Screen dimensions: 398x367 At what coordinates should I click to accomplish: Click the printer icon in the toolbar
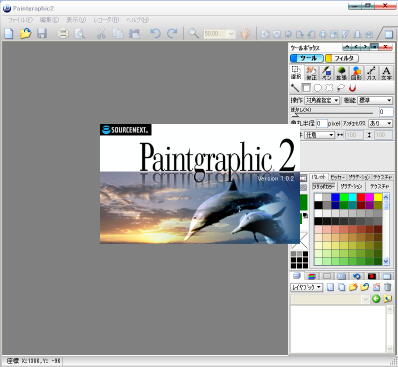(62, 33)
